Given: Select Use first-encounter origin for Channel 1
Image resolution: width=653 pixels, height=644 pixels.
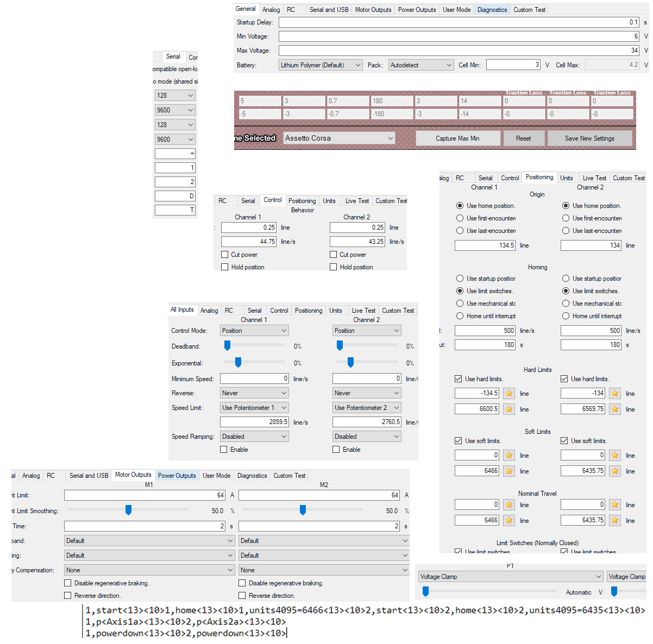Looking at the screenshot, I should (x=460, y=218).
